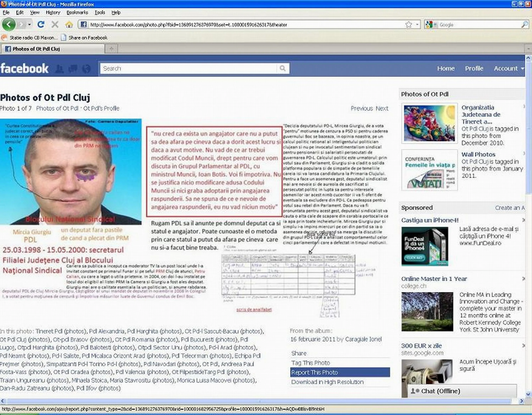Click the Facebook search magnifier button
This screenshot has width=532, height=415.
coord(282,68)
